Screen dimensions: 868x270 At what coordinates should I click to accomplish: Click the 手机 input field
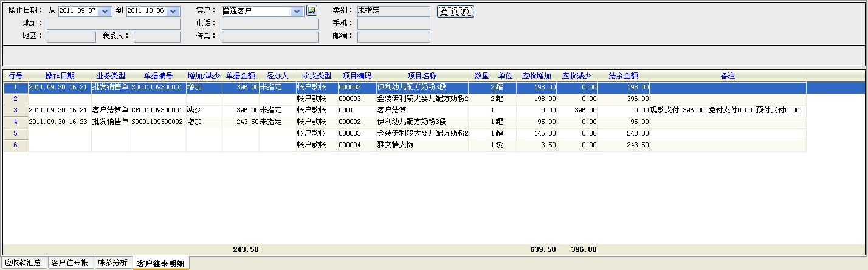point(393,24)
